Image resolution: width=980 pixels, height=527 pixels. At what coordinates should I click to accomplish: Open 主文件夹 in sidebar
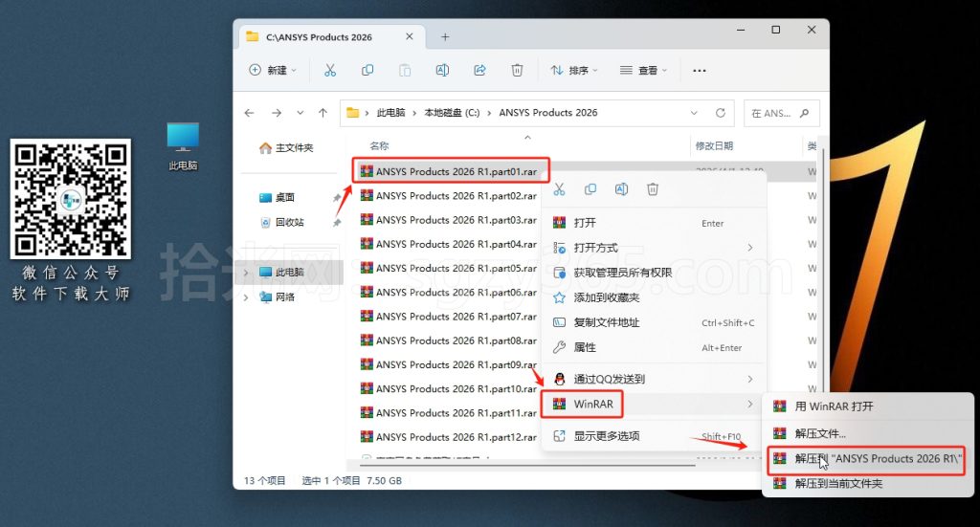click(x=286, y=148)
